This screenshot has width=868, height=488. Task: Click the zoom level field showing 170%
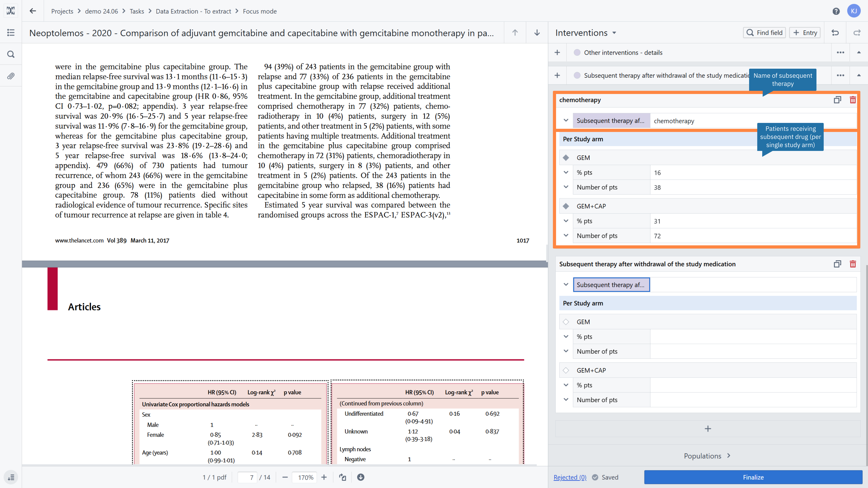tap(305, 477)
